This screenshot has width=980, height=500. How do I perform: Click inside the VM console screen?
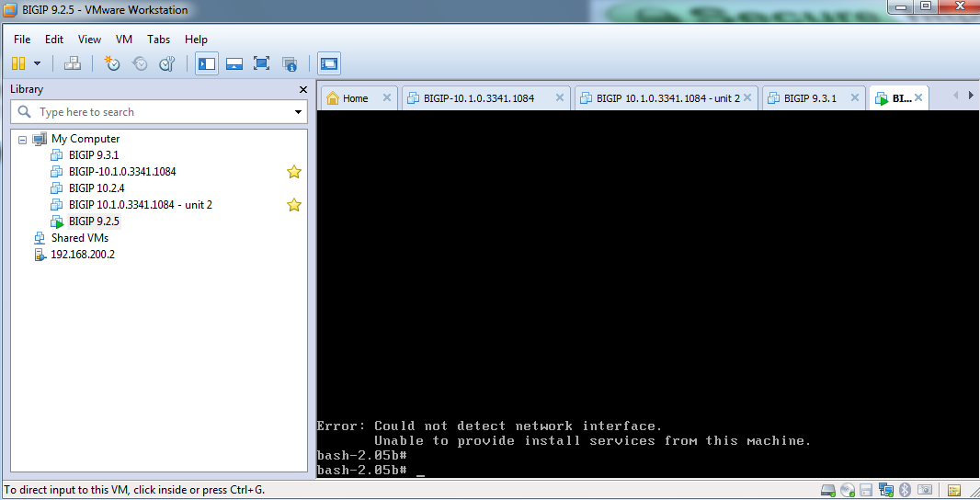click(648, 294)
